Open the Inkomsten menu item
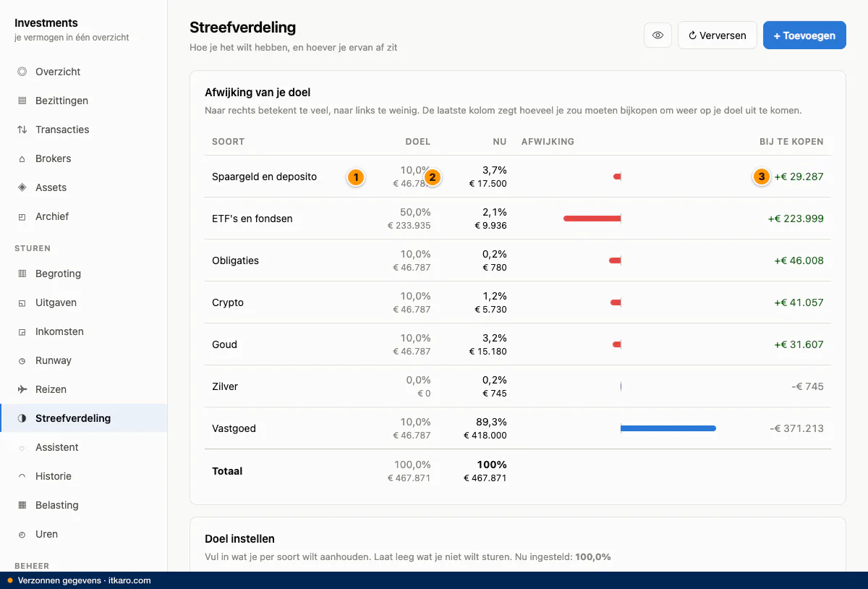This screenshot has width=868, height=589. [83, 331]
